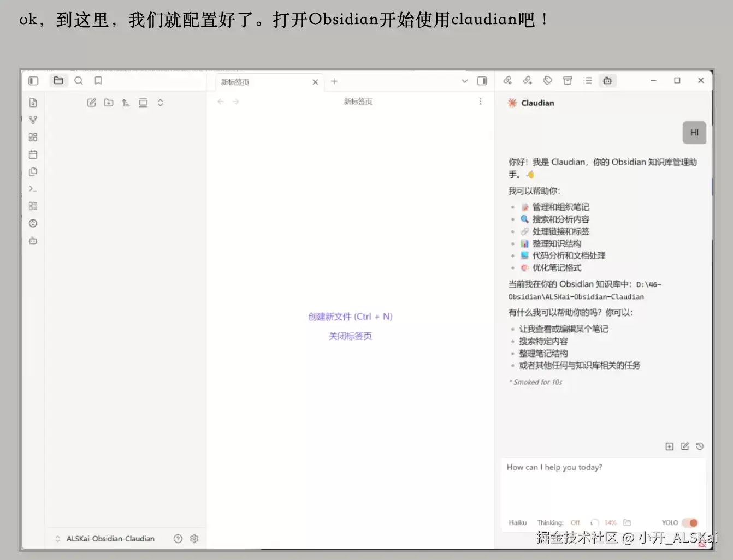Click 关闭标签页 link
733x560 pixels.
pos(350,336)
